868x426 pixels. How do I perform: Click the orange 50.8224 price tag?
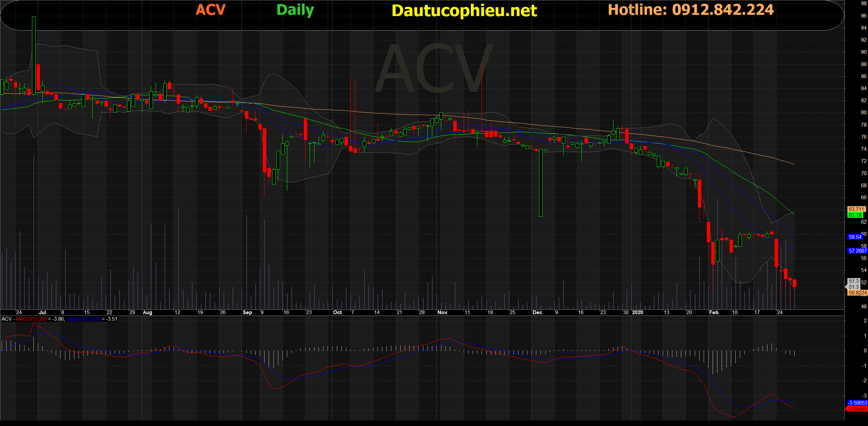coord(857,293)
